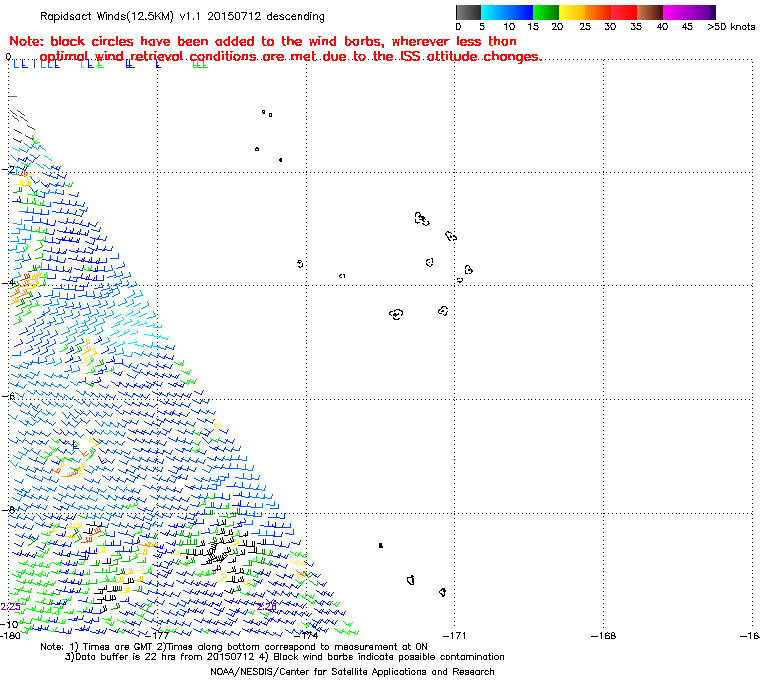The height and width of the screenshot is (688, 760).
Task: Click the '35' legend scale number
Action: coord(636,27)
